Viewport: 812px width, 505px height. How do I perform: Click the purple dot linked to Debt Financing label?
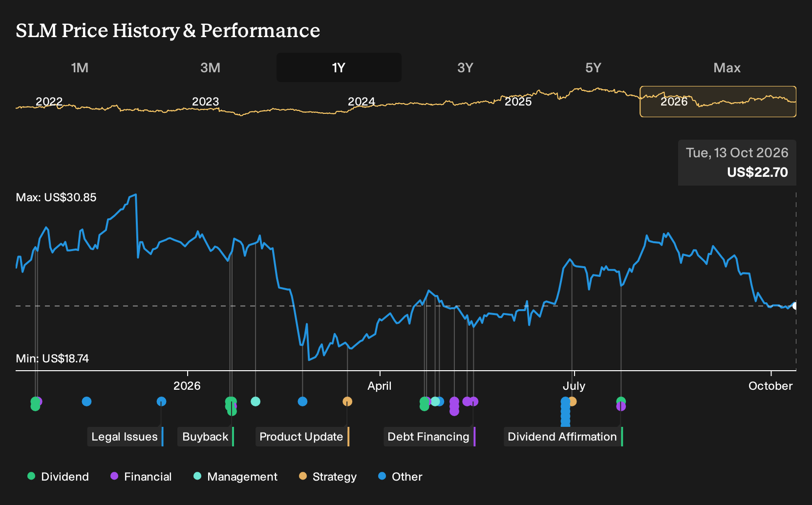pyautogui.click(x=474, y=401)
